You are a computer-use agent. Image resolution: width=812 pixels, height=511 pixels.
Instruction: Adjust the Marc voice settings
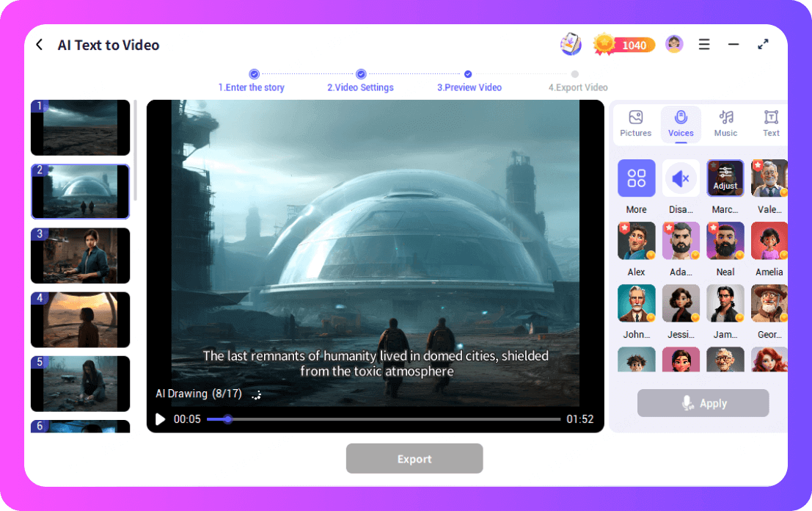click(725, 178)
